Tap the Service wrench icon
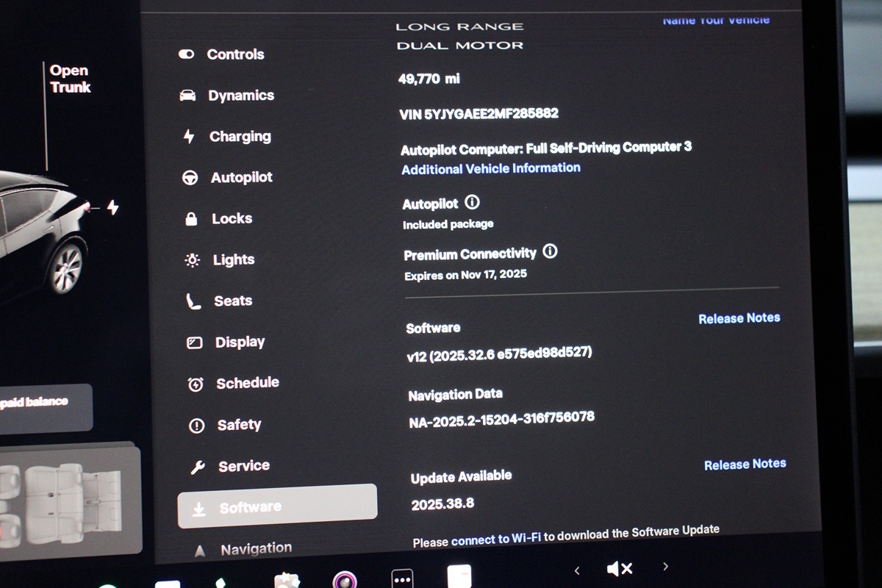882x588 pixels. tap(197, 467)
